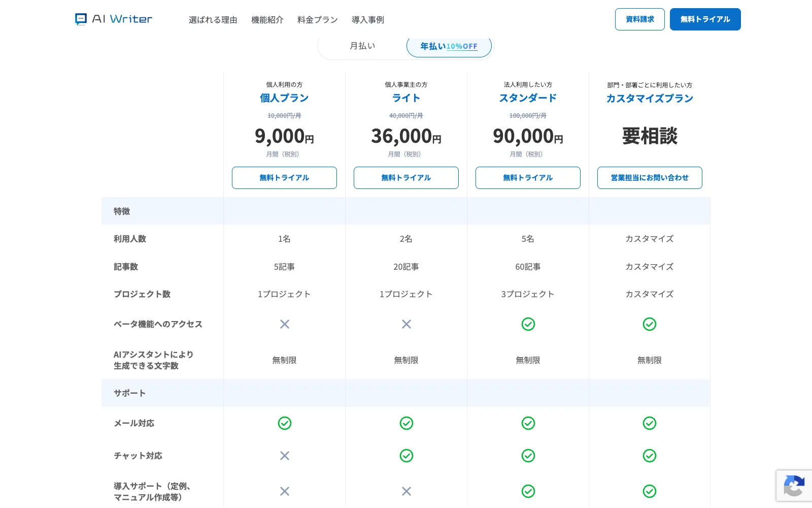Click the 60記事 cell
This screenshot has height=508, width=812.
click(528, 267)
